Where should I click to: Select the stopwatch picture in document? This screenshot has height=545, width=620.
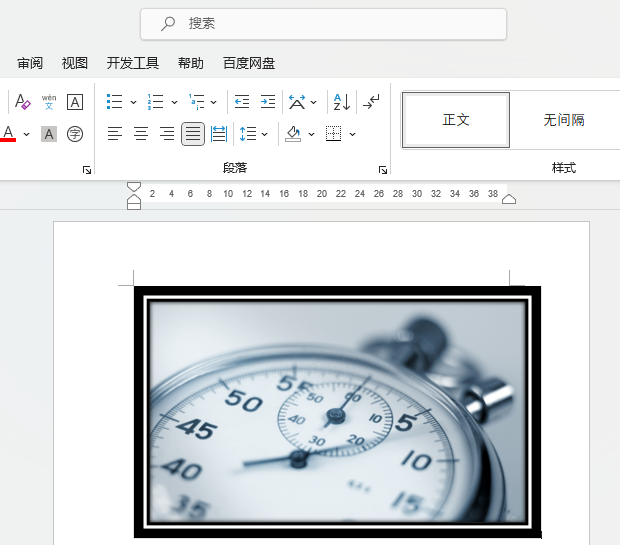[337, 412]
